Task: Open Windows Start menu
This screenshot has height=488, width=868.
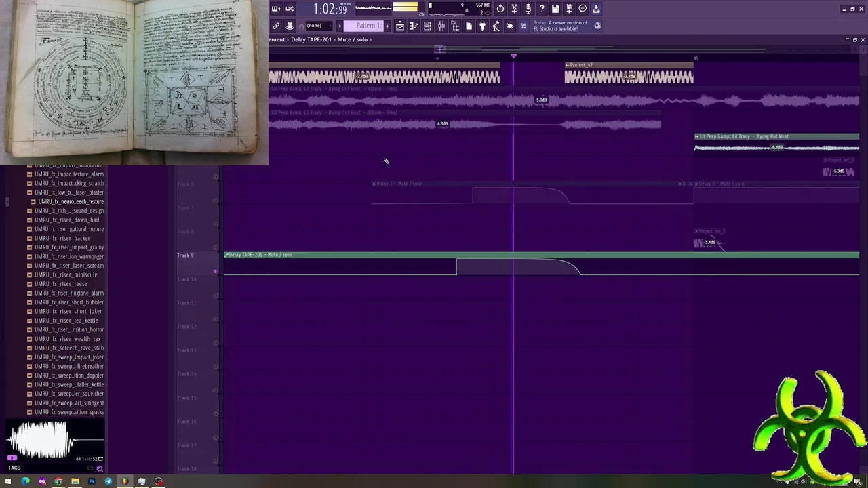Action: 8,481
